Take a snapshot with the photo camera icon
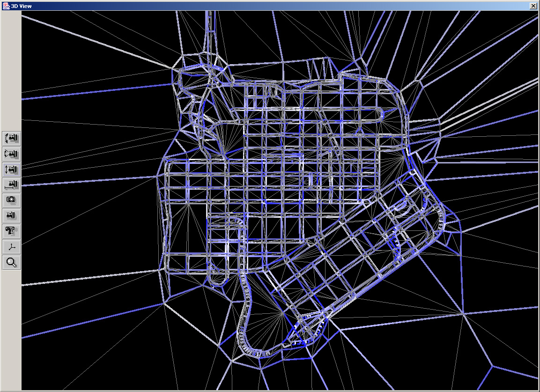This screenshot has height=392, width=540. tap(12, 200)
